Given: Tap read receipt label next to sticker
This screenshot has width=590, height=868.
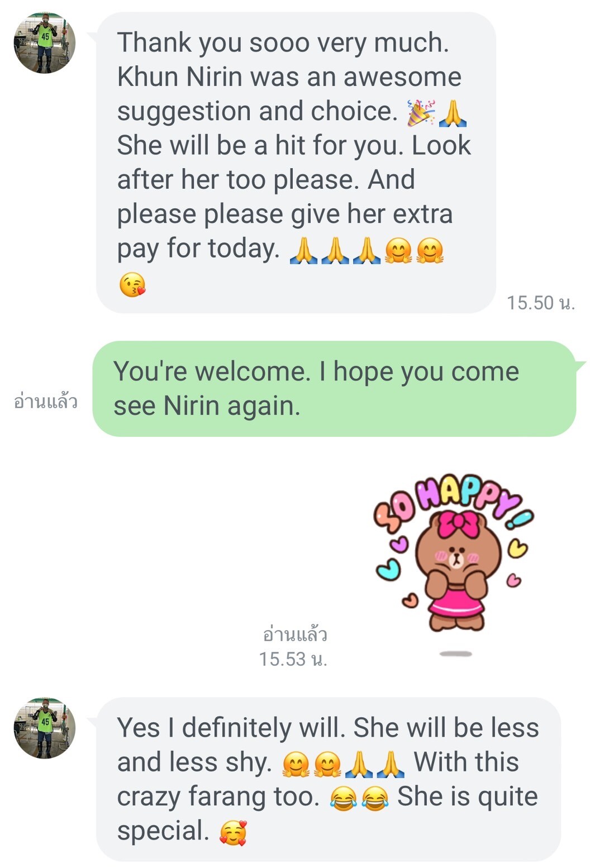Looking at the screenshot, I should 294,635.
